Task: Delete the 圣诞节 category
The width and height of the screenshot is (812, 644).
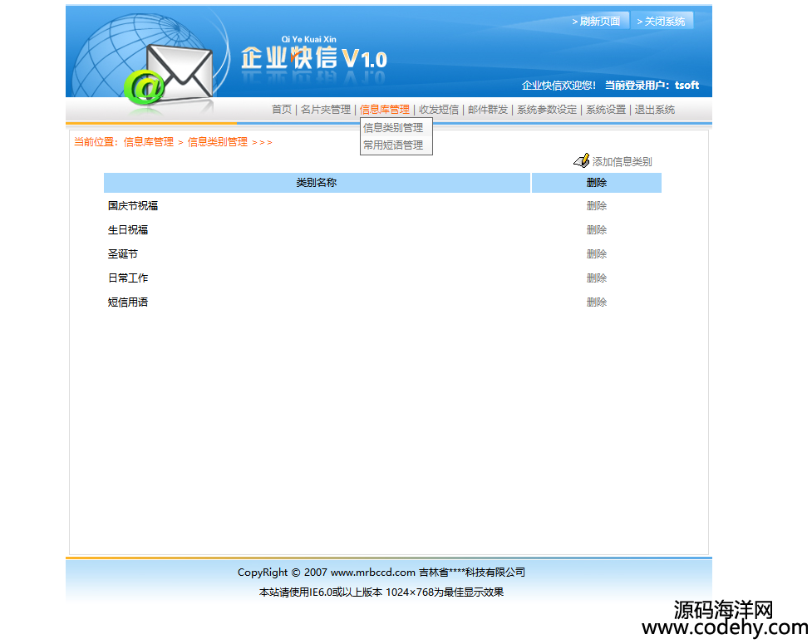Action: (597, 254)
